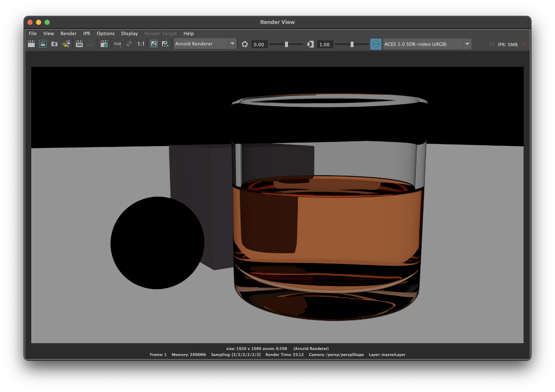Viewport: 555px width, 392px height.
Task: Click the Redo Previous Render clapperboard icon
Action: [x=31, y=44]
